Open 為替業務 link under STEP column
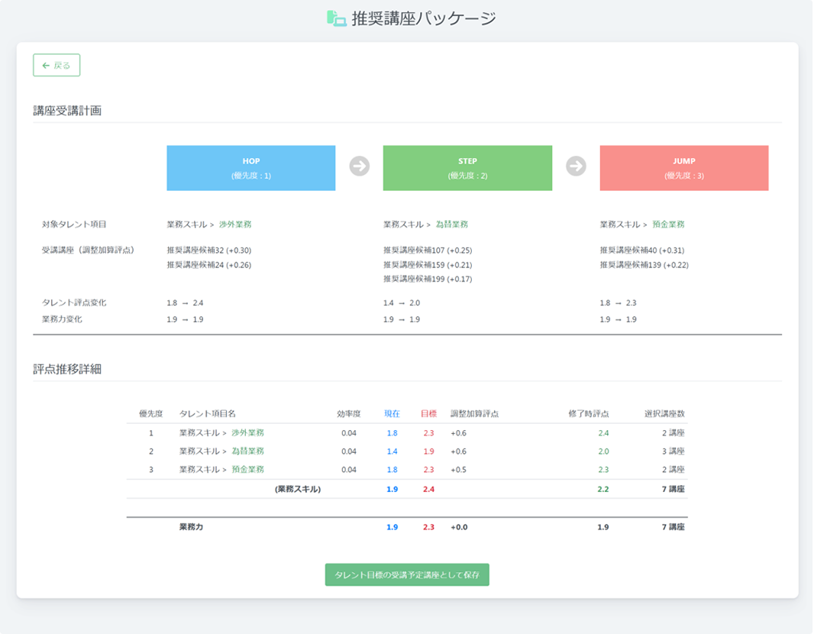Screen dimensions: 840x634 click(x=452, y=225)
